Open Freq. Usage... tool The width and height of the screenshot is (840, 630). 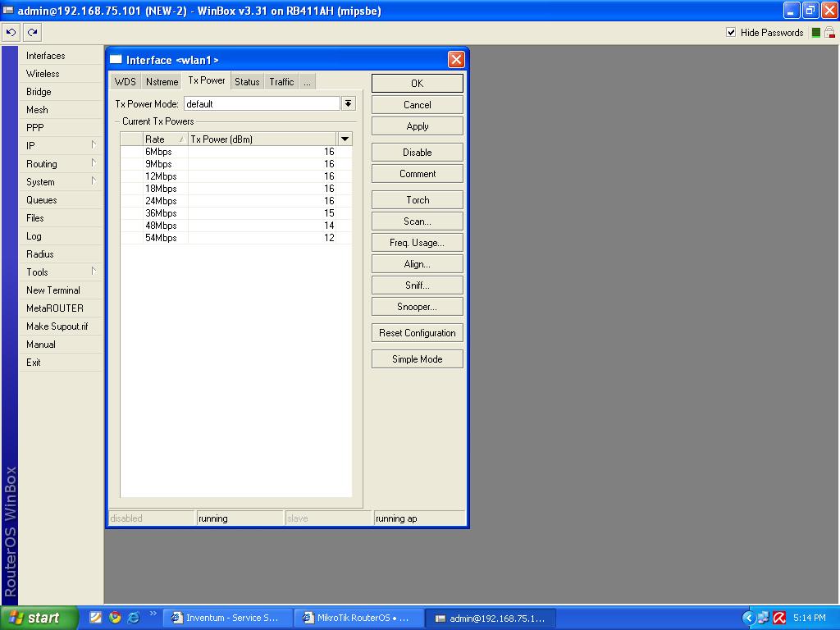[418, 243]
